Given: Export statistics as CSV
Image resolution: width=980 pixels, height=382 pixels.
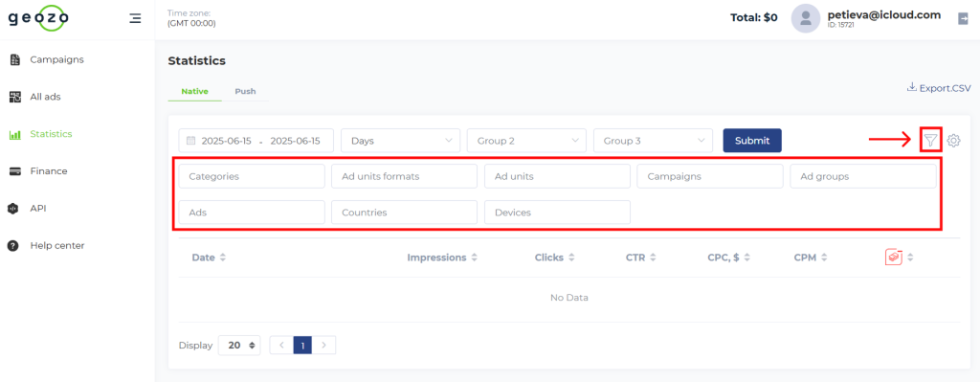Looking at the screenshot, I should 939,88.
